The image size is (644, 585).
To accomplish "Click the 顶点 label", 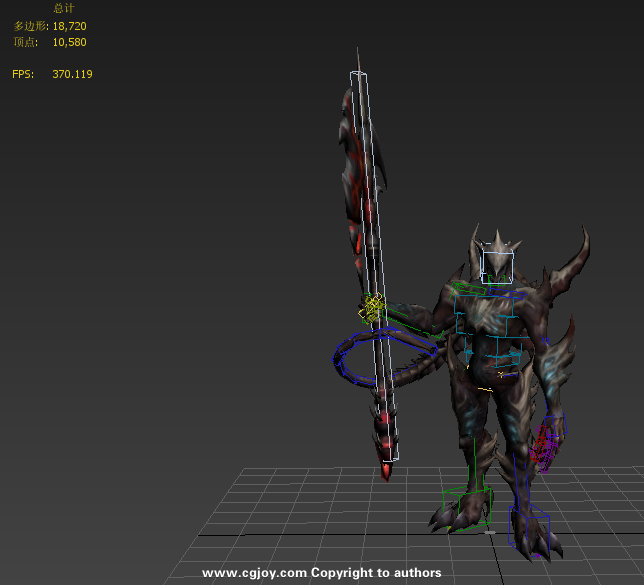I will point(25,42).
